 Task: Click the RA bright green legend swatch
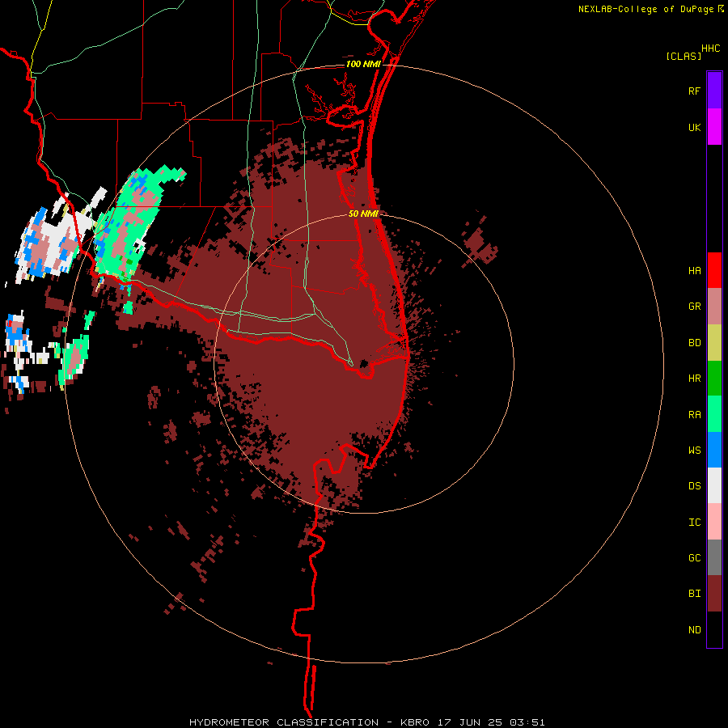714,414
